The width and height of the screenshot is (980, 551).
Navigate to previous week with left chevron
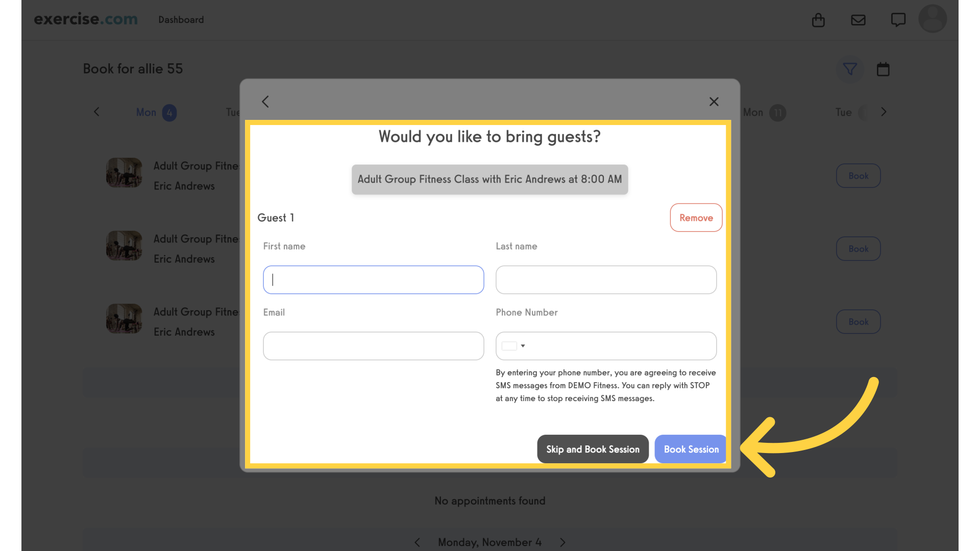pyautogui.click(x=97, y=112)
